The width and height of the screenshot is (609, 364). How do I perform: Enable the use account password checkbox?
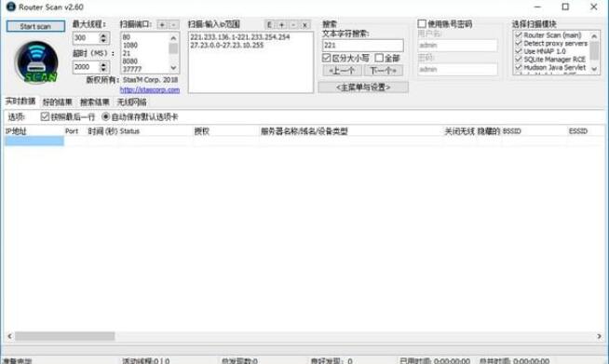pyautogui.click(x=422, y=24)
